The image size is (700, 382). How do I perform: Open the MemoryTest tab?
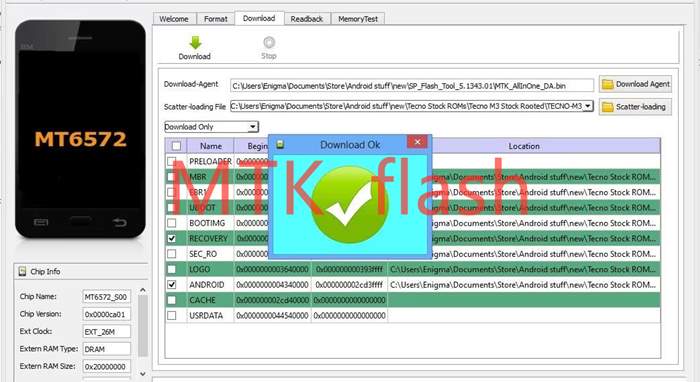358,19
